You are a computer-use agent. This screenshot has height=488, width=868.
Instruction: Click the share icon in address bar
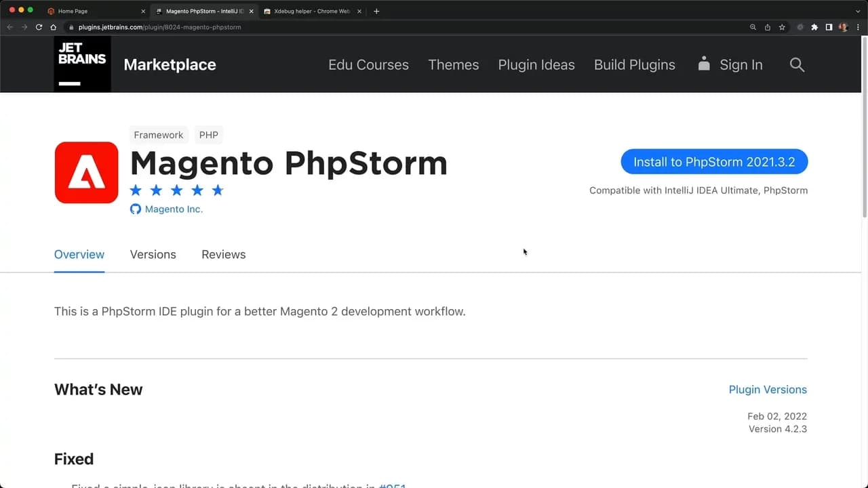pyautogui.click(x=768, y=27)
